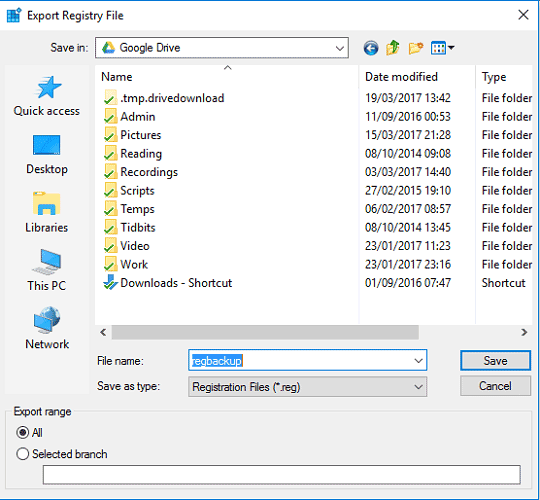This screenshot has width=540, height=500.
Task: Click the horizontal scrollbar right arrow
Action: pyautogui.click(x=524, y=332)
